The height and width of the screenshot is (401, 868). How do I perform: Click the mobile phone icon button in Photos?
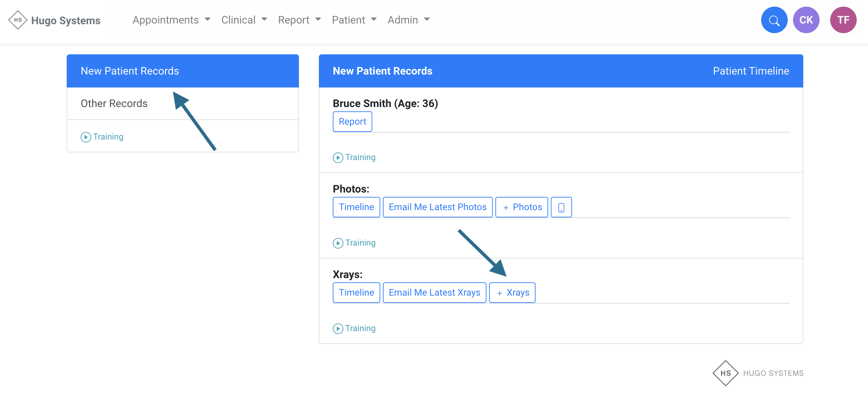561,207
